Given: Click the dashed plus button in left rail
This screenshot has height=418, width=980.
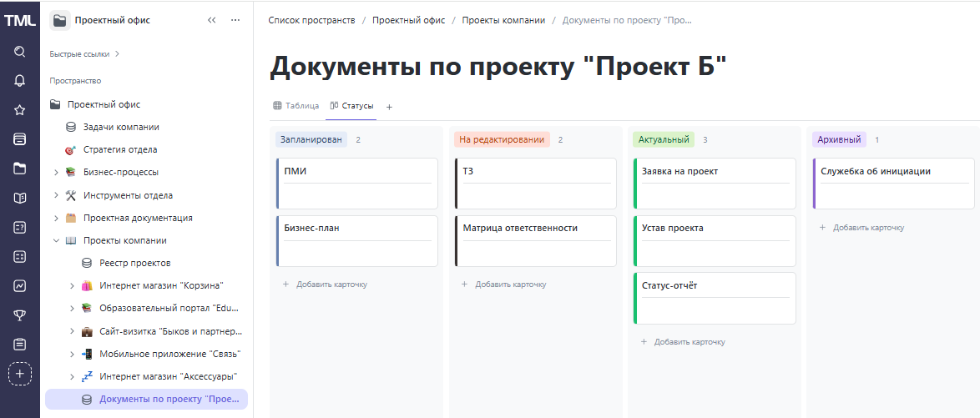Looking at the screenshot, I should point(19,374).
